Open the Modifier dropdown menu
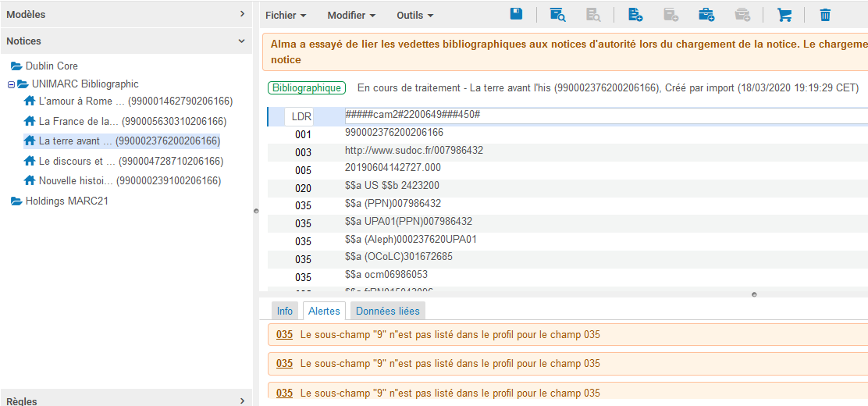 (351, 15)
